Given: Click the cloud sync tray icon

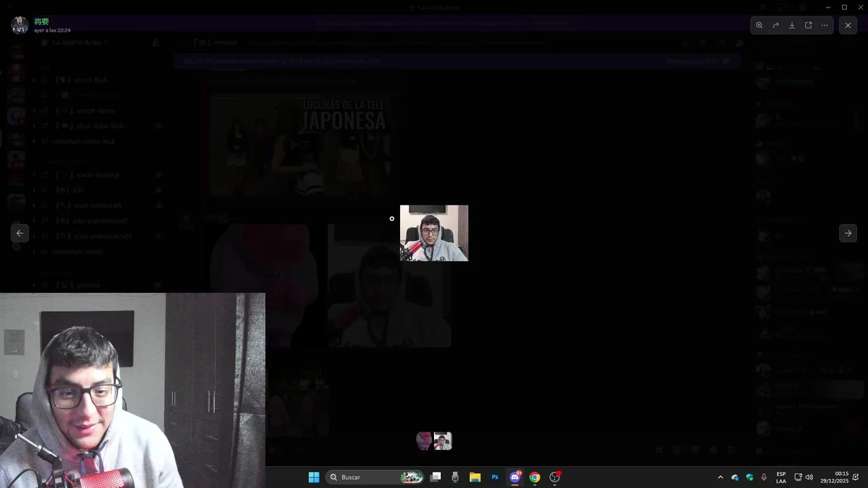Looking at the screenshot, I should (735, 477).
